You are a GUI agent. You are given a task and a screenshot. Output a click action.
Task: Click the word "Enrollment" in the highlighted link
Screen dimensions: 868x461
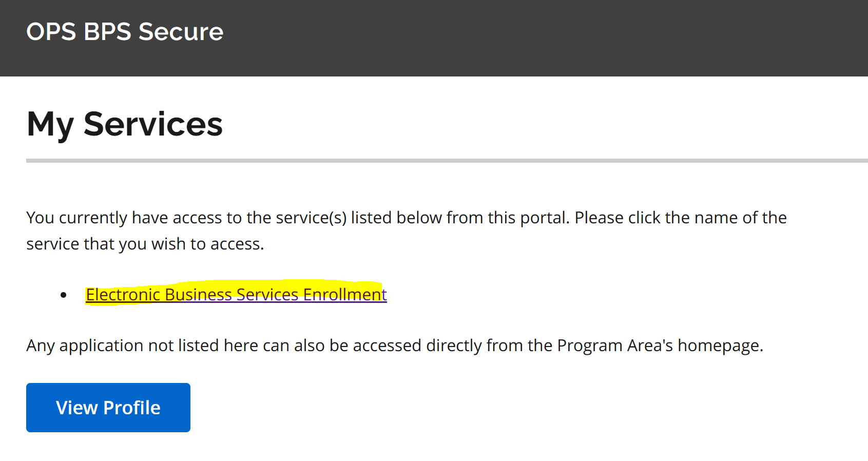(x=345, y=294)
